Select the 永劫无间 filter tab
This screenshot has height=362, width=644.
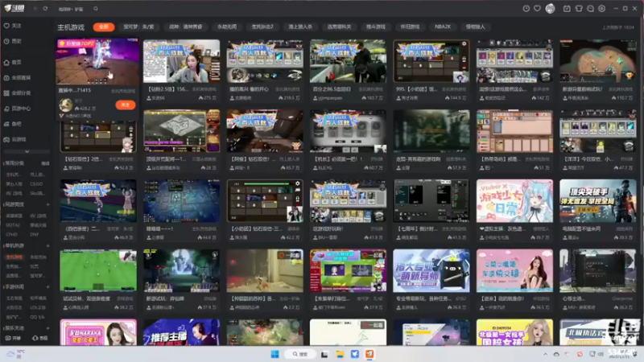pyautogui.click(x=227, y=27)
